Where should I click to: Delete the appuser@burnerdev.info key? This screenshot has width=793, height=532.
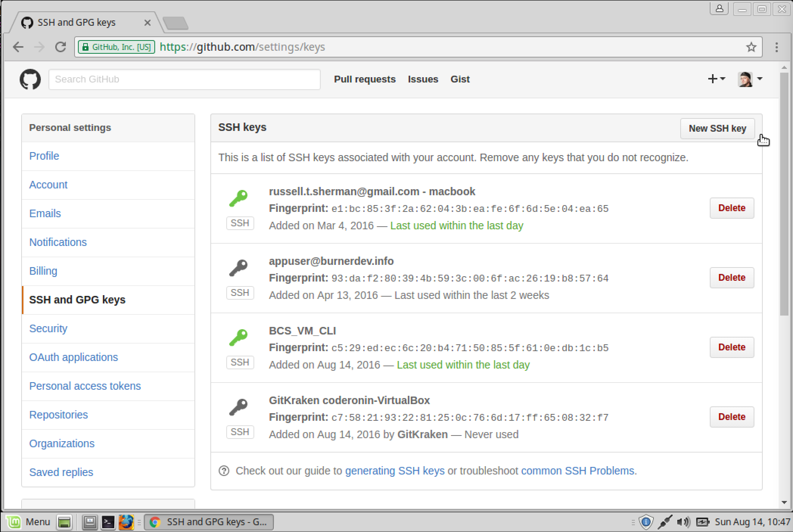point(732,278)
